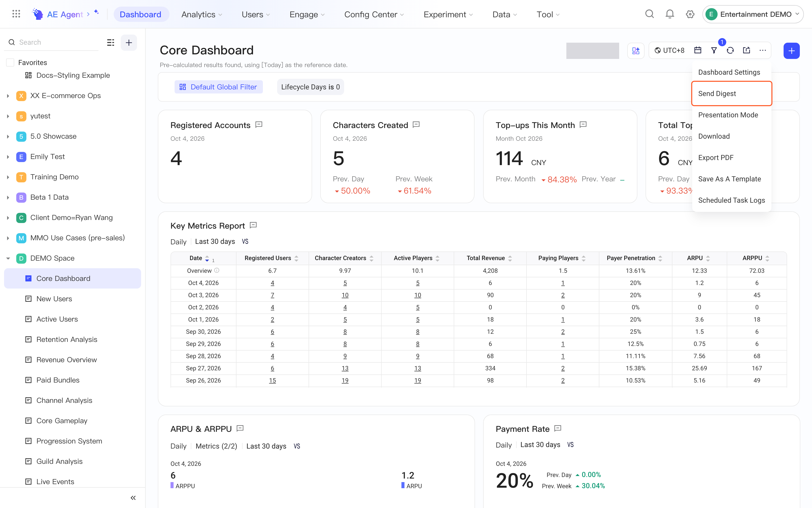The image size is (812, 508).
Task: Click the AE Agent sparkle icon
Action: coord(96,12)
